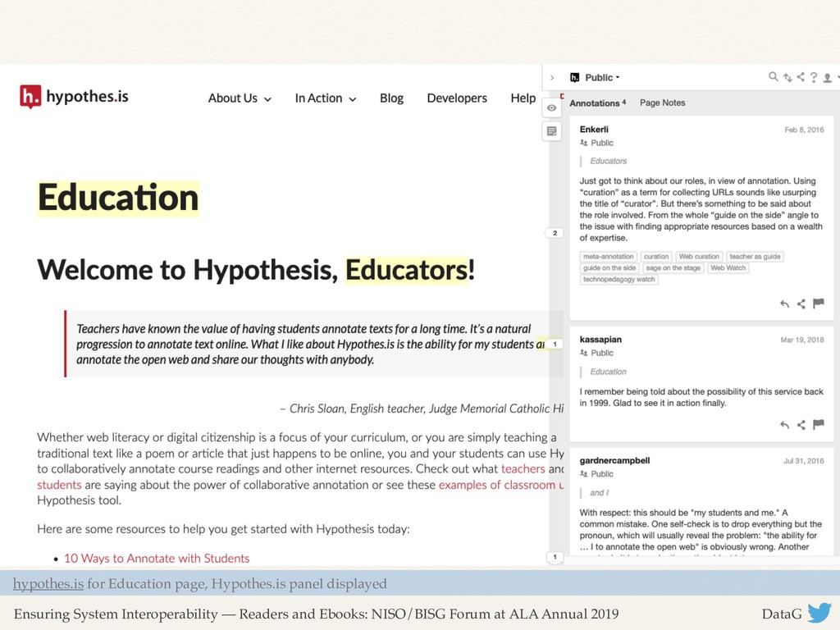Reply to Enkerli's annotation

pyautogui.click(x=785, y=304)
